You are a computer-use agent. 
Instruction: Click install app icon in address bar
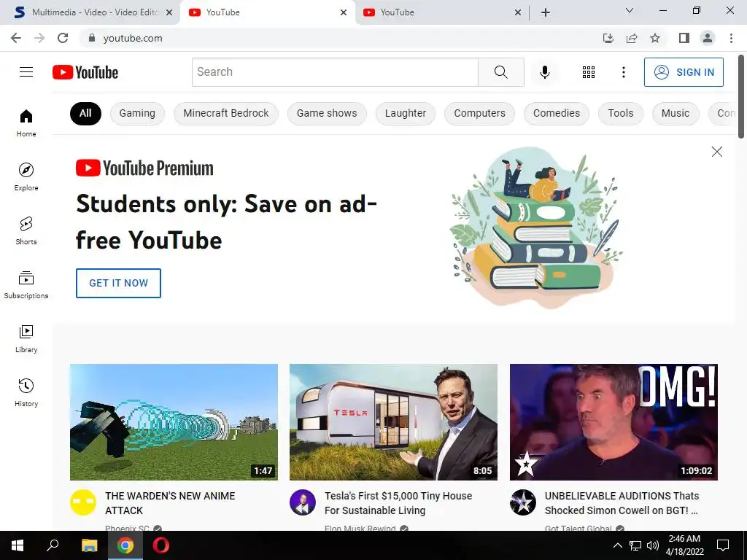pyautogui.click(x=608, y=38)
